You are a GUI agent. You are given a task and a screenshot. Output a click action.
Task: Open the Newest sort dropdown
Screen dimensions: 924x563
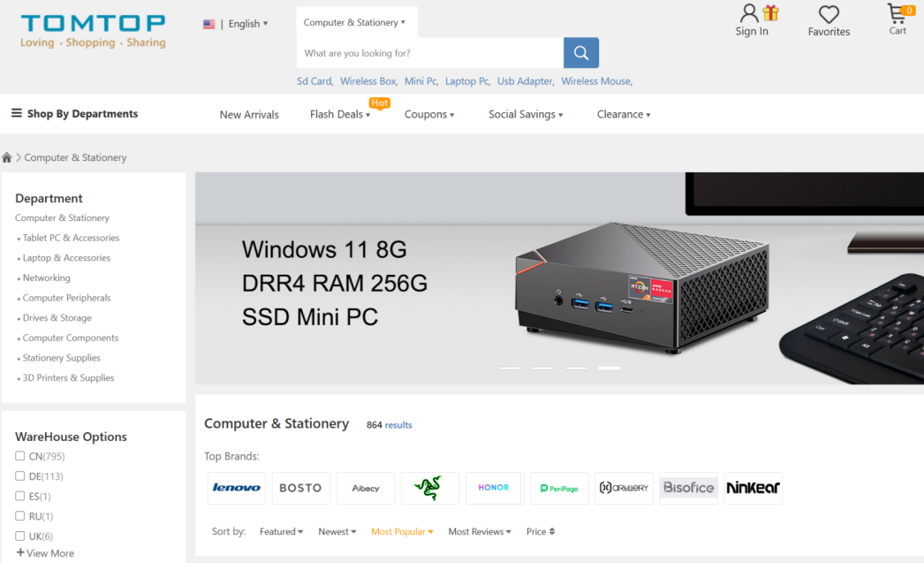coord(337,531)
